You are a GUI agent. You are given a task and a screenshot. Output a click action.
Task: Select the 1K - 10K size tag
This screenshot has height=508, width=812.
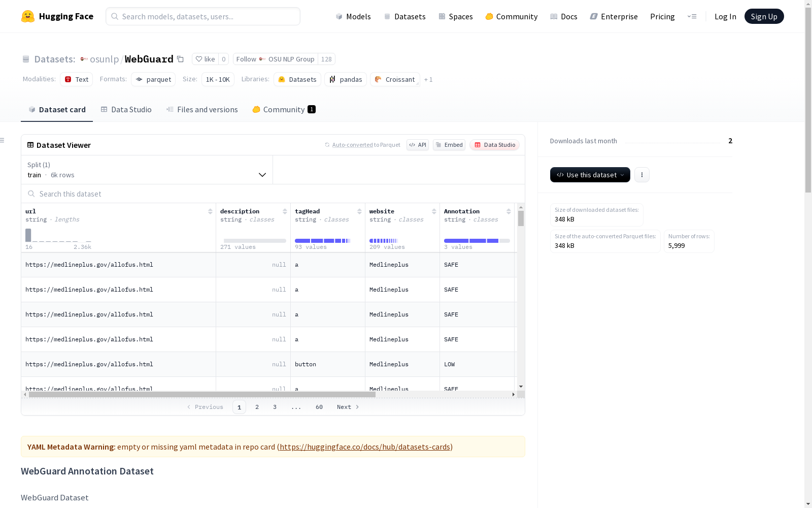(218, 79)
